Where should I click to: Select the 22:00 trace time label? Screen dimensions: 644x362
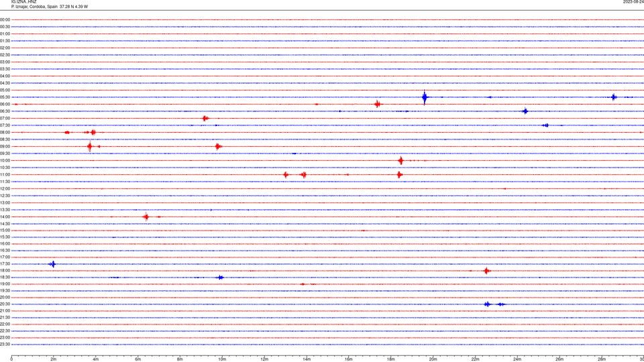point(5,324)
